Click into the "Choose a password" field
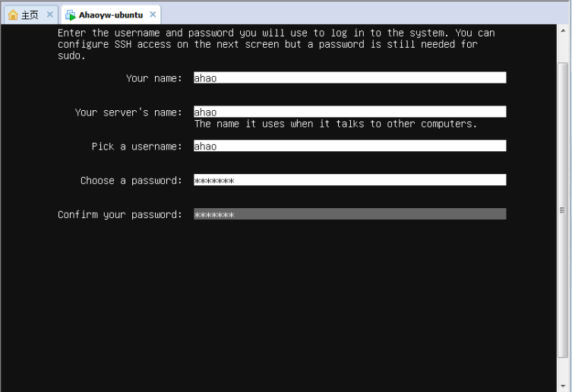 [x=349, y=180]
